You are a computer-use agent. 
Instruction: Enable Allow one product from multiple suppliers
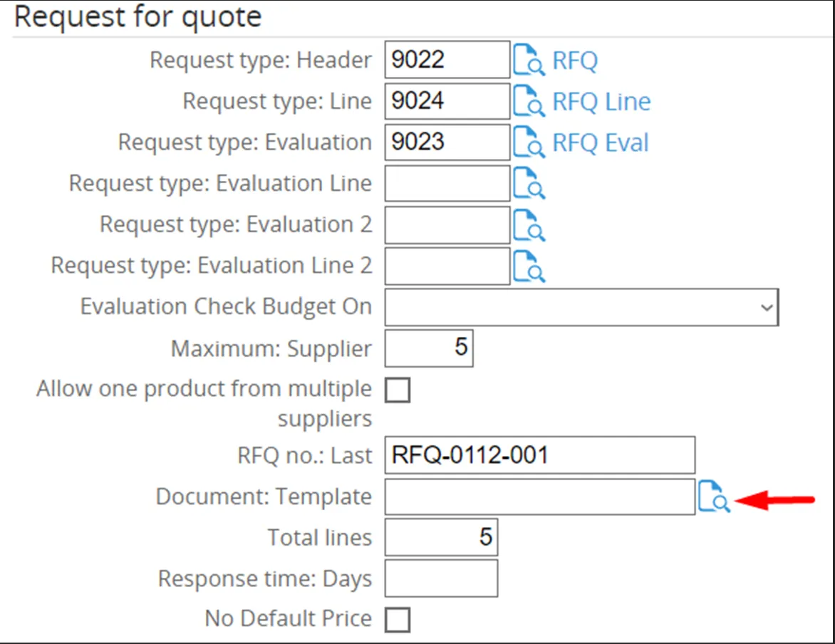[x=398, y=390]
